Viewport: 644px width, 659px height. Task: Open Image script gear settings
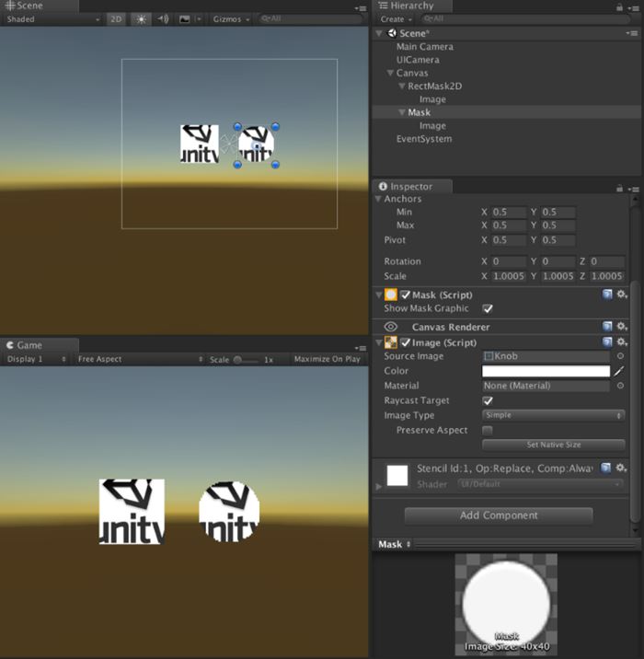coord(622,342)
